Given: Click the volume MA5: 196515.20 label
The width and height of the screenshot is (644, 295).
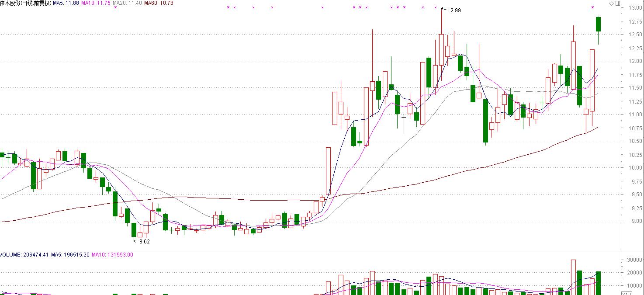Looking at the screenshot, I should [x=70, y=255].
